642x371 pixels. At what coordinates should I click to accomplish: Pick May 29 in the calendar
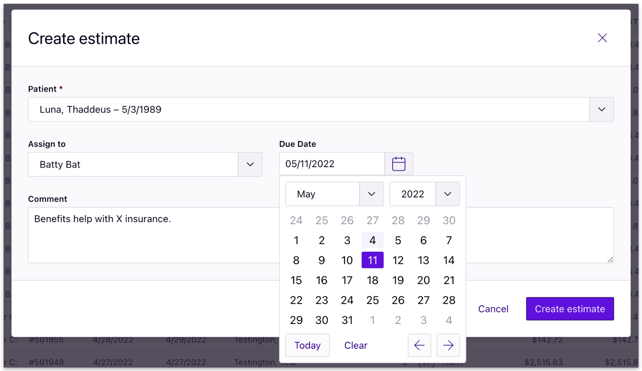point(296,320)
